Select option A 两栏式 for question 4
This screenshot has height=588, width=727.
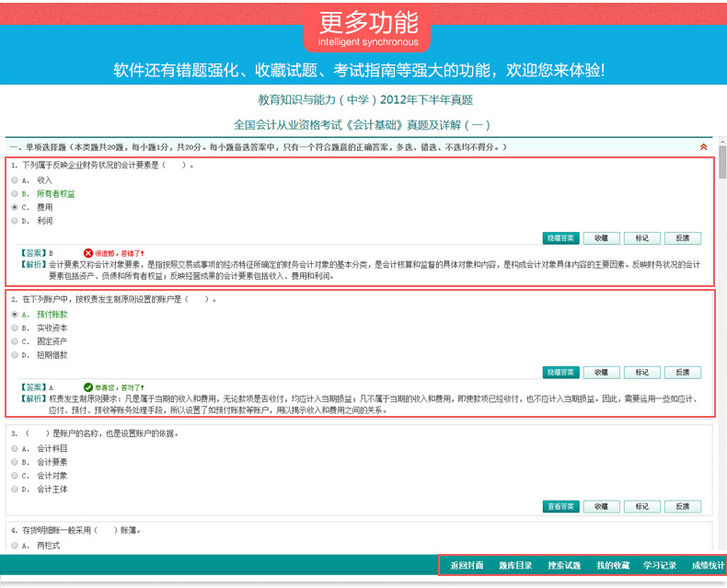point(14,546)
